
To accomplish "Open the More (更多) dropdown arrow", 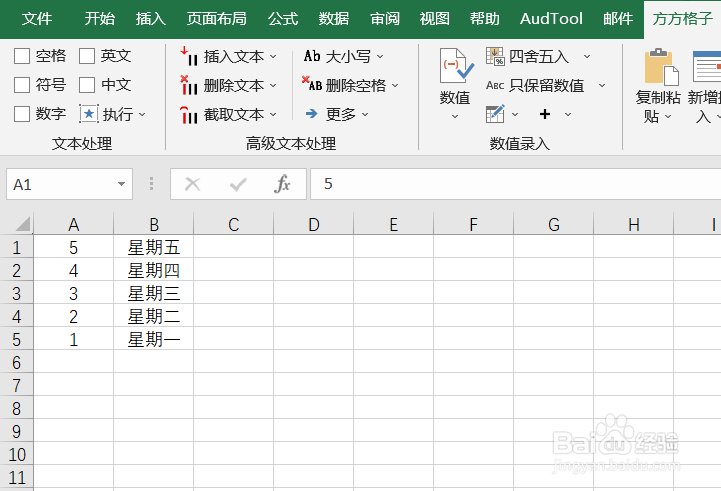I will click(365, 114).
